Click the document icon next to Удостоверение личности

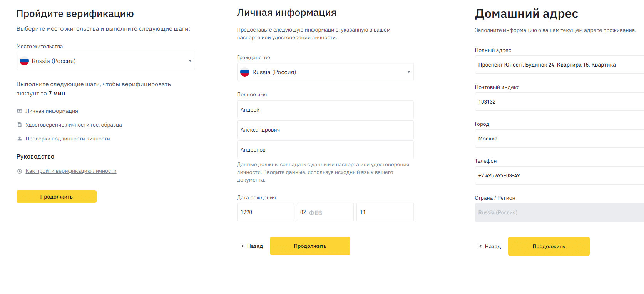19,125
